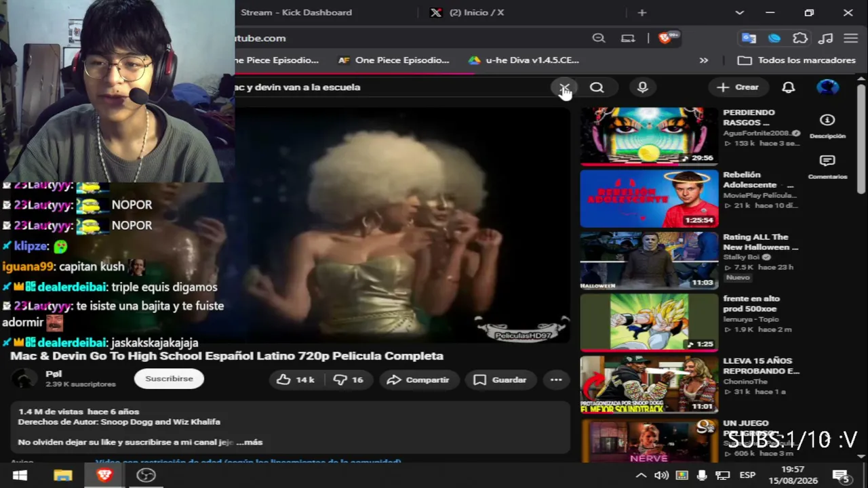Screen dimensions: 868x488
Task: Like the video with thumbs up
Action: click(295, 380)
